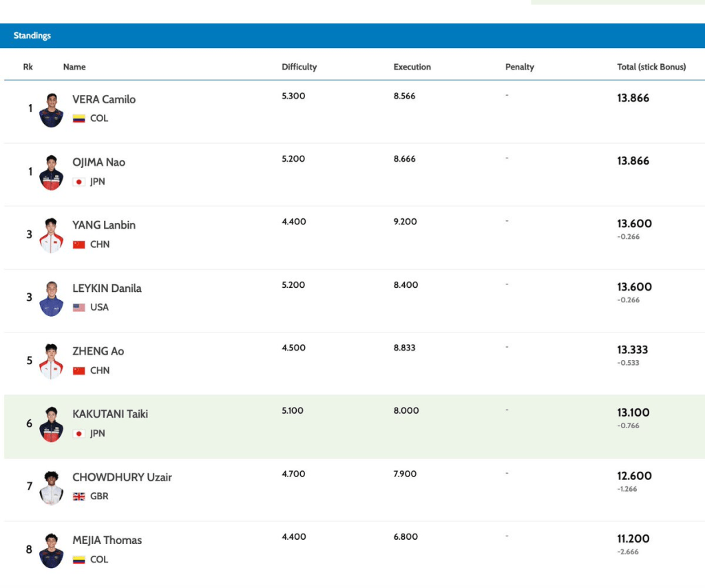Click Camilo Vera's athlete photo
The image size is (705, 588).
click(52, 109)
